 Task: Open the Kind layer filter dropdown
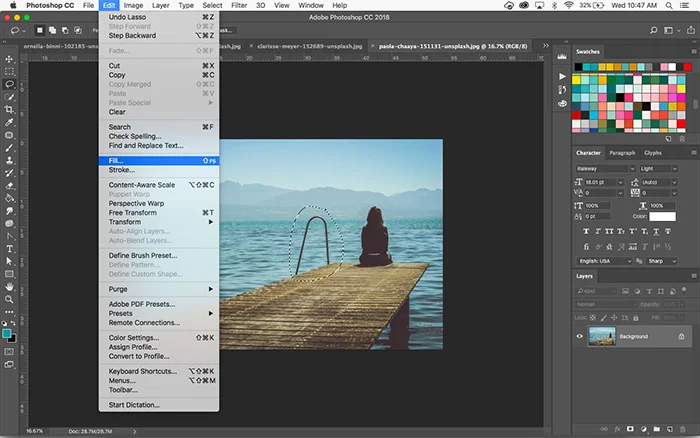tap(596, 291)
